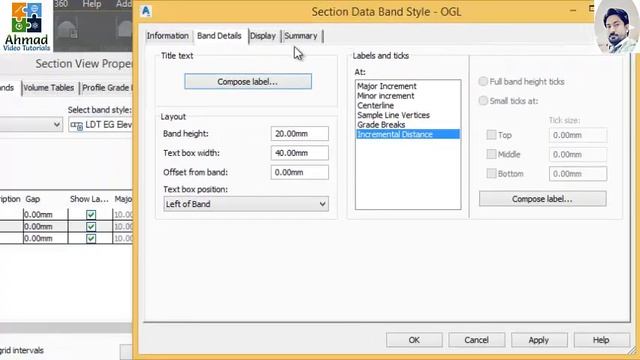Toggle Show Labels checkbox in second row

coord(91,227)
